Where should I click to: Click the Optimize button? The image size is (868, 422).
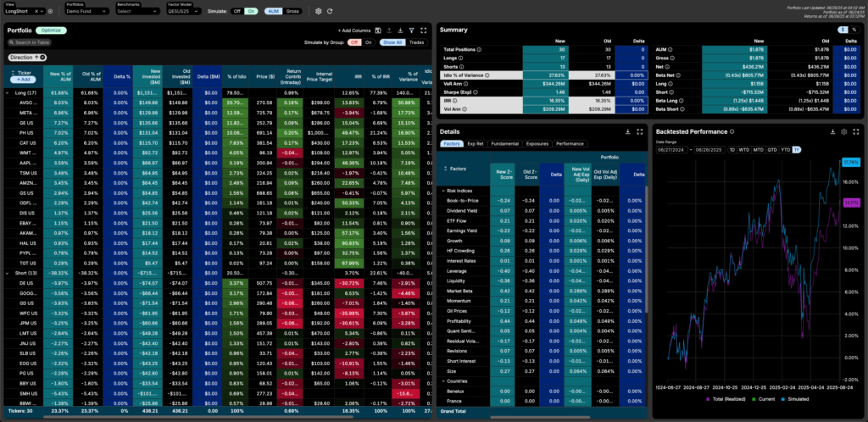pos(51,31)
